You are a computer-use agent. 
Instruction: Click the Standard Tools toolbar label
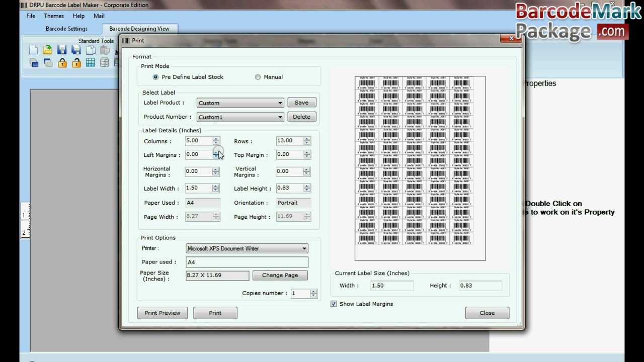pos(96,41)
